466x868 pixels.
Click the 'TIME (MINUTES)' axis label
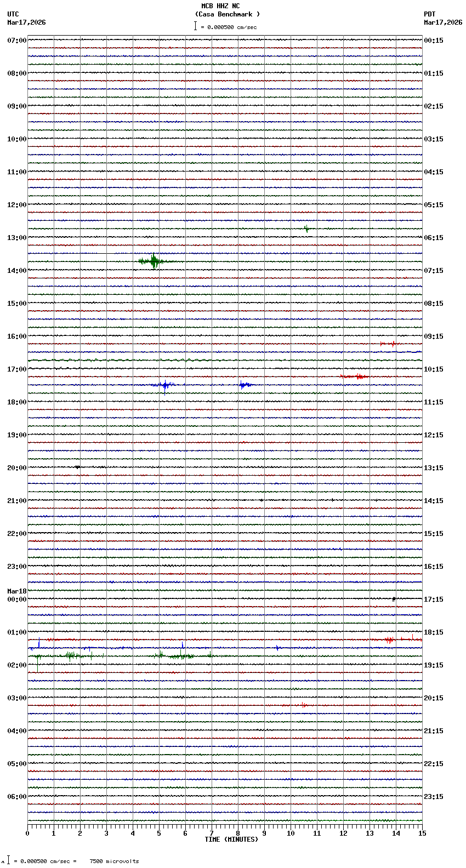[x=231, y=840]
